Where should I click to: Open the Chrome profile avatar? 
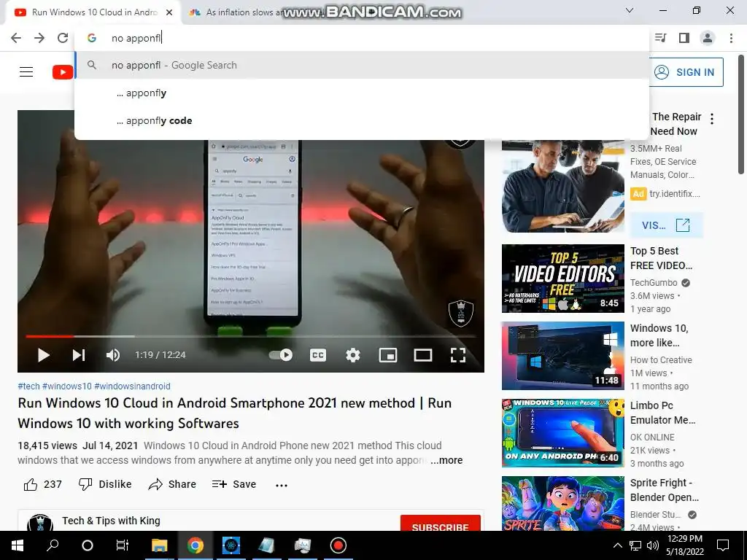tap(708, 38)
